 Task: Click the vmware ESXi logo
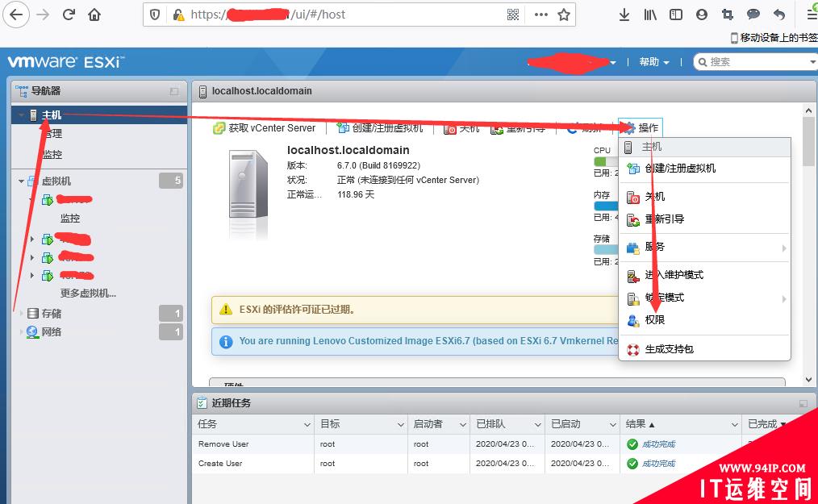(65, 62)
